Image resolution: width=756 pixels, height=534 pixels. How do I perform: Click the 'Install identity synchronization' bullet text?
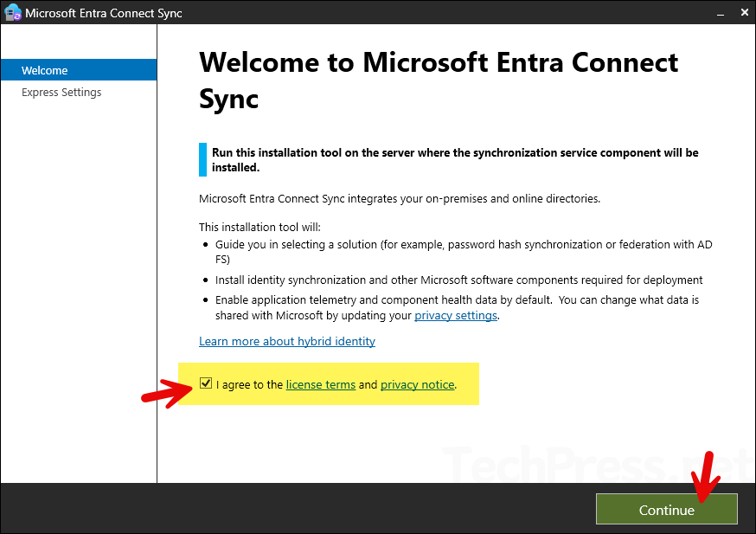[x=458, y=280]
